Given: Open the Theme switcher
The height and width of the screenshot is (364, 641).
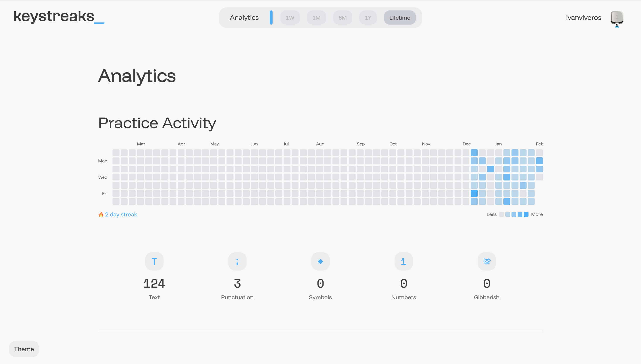Looking at the screenshot, I should (x=24, y=349).
